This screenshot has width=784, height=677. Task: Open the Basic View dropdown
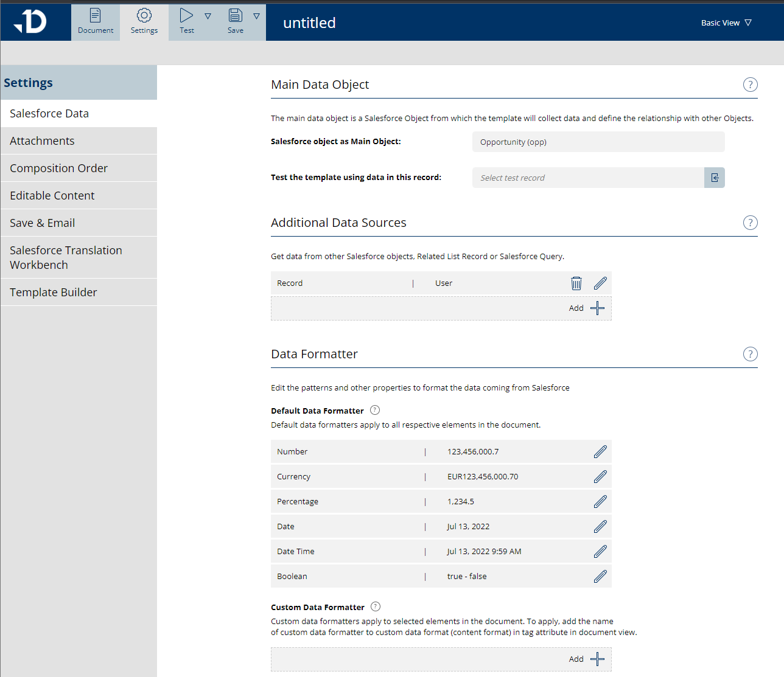click(726, 23)
